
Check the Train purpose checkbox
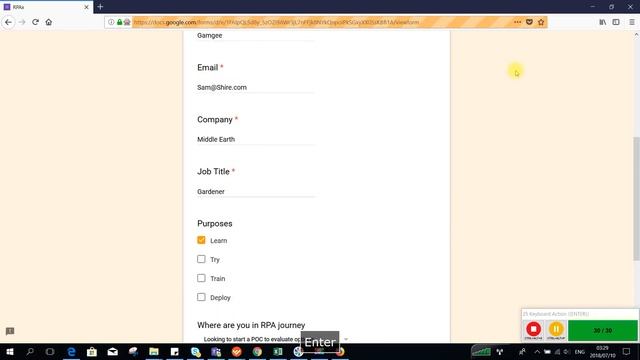tap(201, 278)
